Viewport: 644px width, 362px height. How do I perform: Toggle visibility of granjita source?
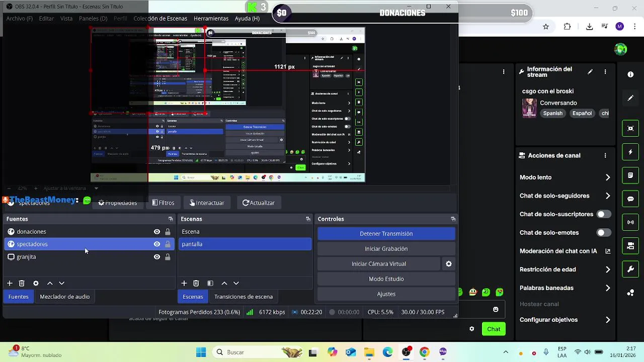157,257
